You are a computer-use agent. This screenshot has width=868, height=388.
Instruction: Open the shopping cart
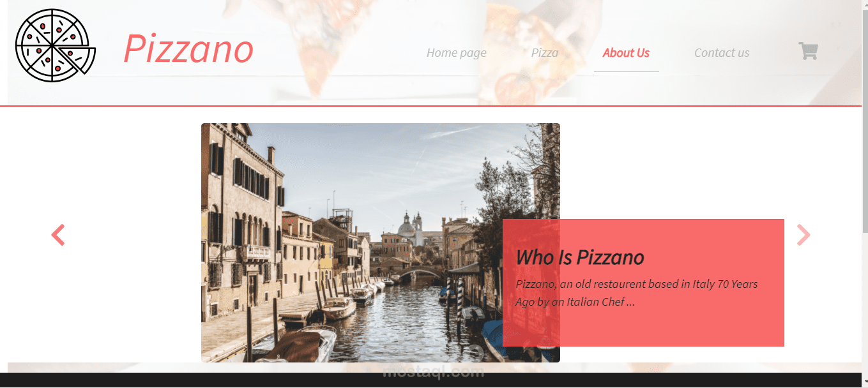[808, 51]
